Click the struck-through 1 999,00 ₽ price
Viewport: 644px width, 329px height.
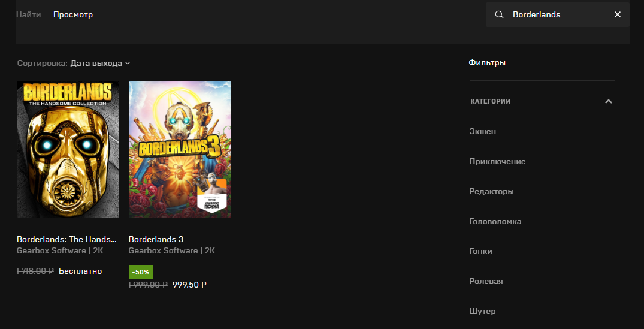click(x=148, y=285)
